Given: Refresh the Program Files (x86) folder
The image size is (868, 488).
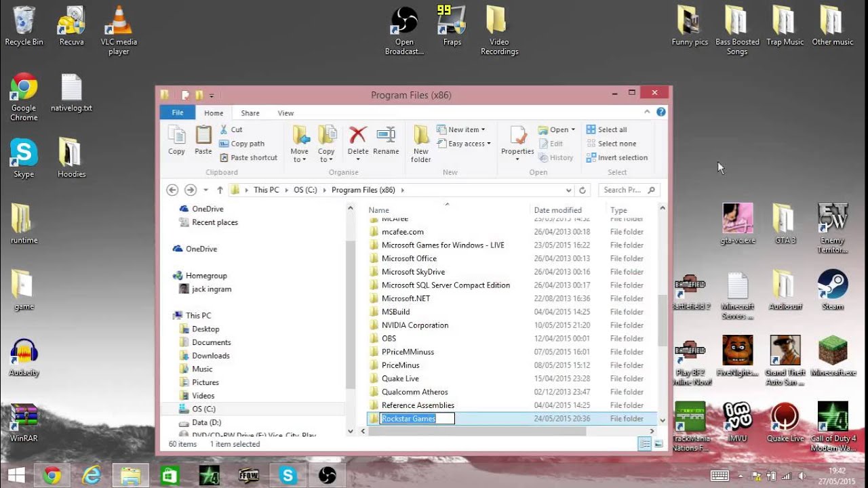Looking at the screenshot, I should click(x=583, y=190).
